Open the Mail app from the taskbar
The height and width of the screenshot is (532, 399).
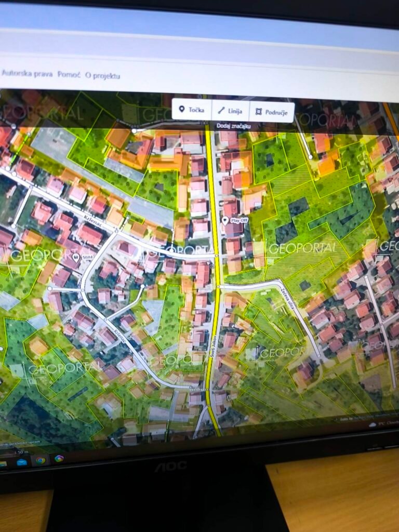[22, 462]
